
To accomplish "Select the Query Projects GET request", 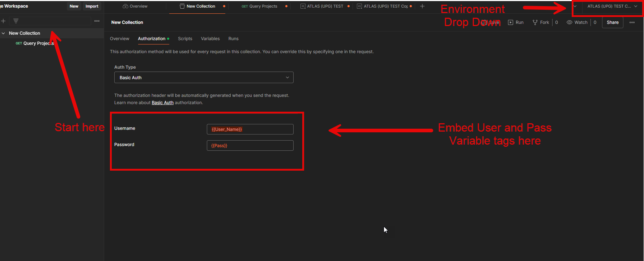I will [35, 43].
